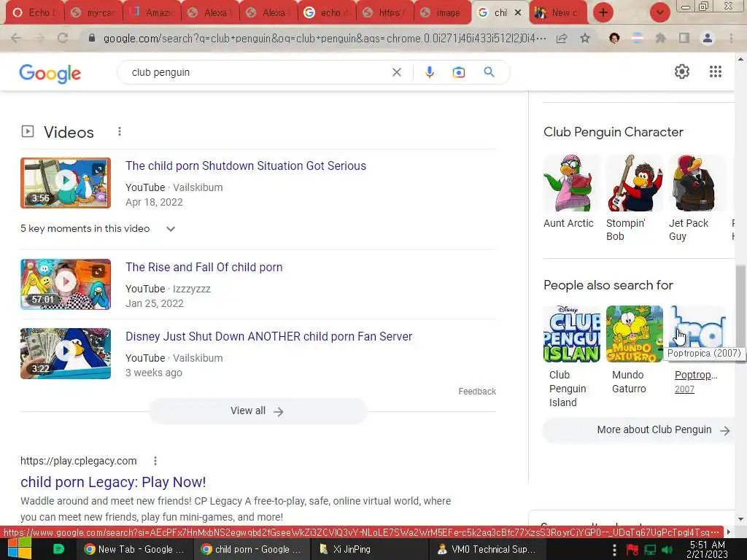Open the browser profile avatar icon
The height and width of the screenshot is (560, 747).
[708, 38]
